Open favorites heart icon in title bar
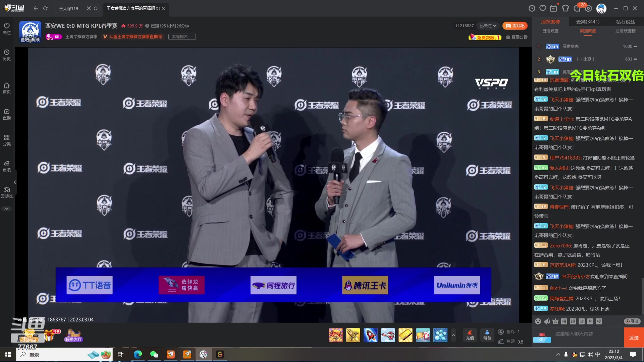Screen dimensions: 644x362 pyautogui.click(x=543, y=8)
